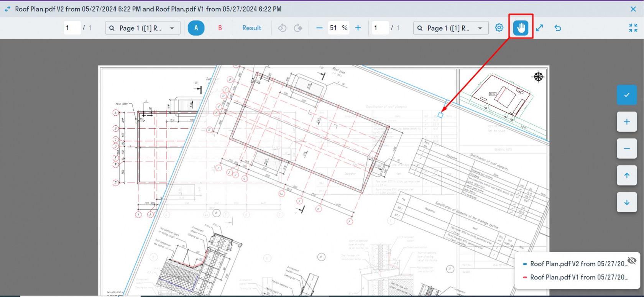This screenshot has width=644, height=297.
Task: Rotate the drawing counterclockwise
Action: click(282, 28)
